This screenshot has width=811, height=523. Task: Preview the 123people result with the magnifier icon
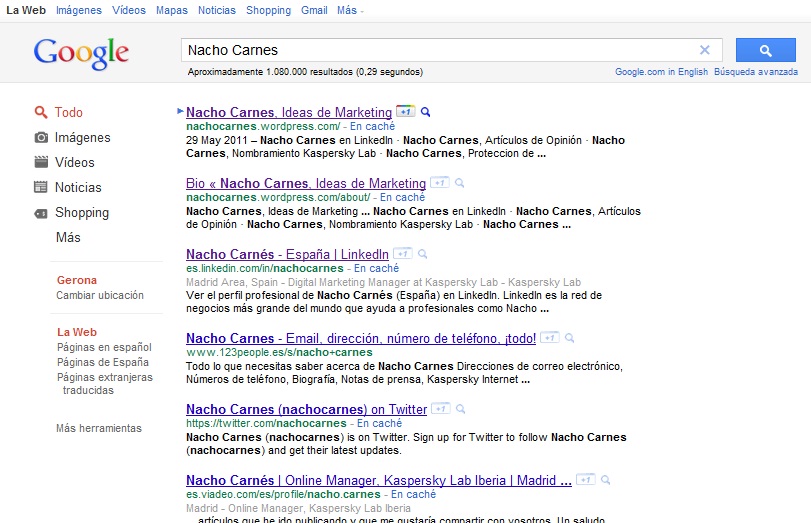pos(569,338)
